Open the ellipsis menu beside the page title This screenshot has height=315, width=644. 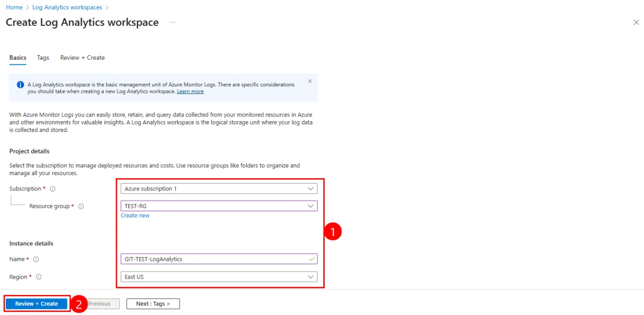[x=173, y=23]
